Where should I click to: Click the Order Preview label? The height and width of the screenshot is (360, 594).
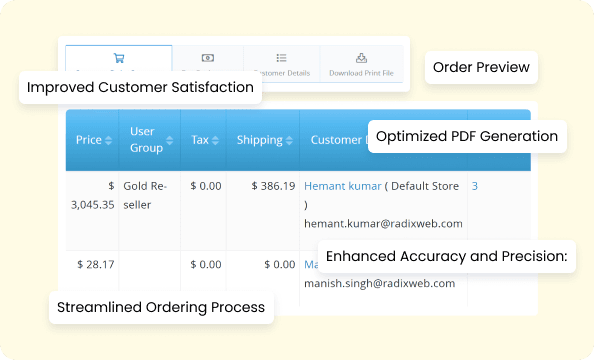point(481,67)
